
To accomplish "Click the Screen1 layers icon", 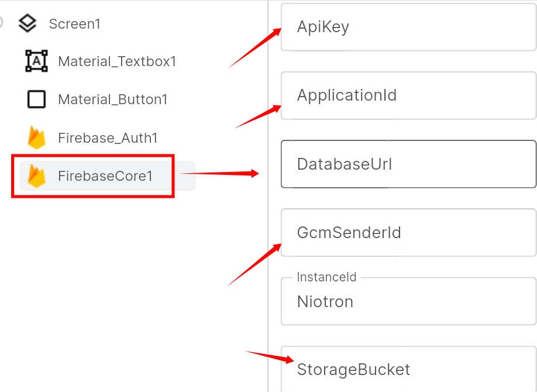I will 27,23.
